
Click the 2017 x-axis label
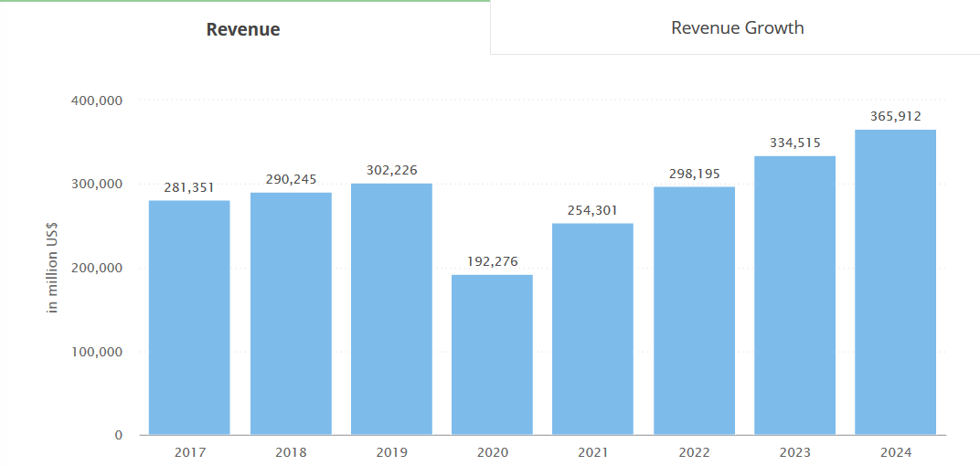[189, 452]
